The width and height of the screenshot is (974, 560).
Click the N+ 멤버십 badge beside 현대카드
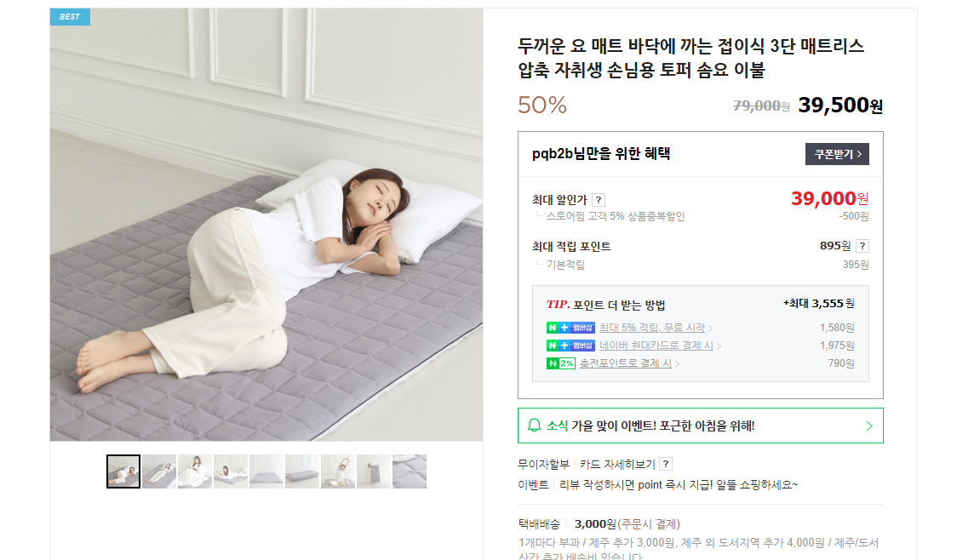tap(570, 346)
